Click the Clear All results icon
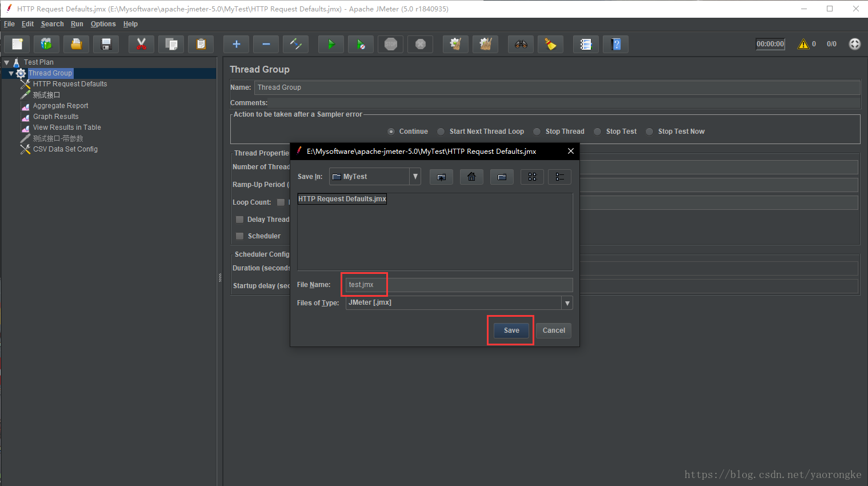Viewport: 868px width, 486px height. pos(485,44)
